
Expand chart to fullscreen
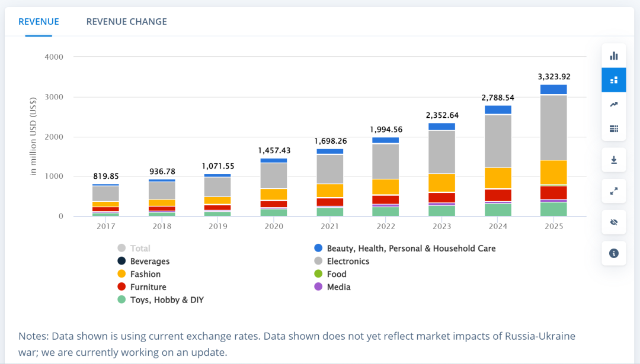coord(613,191)
